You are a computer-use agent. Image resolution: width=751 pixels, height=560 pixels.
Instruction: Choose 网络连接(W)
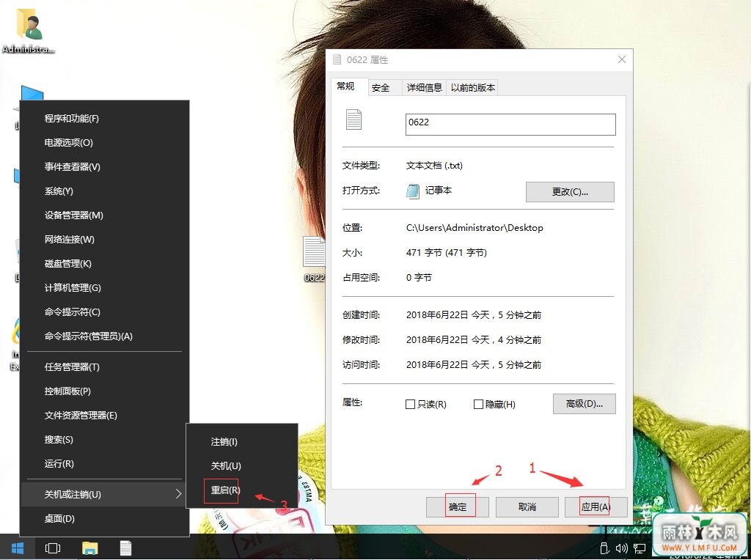pyautogui.click(x=104, y=239)
